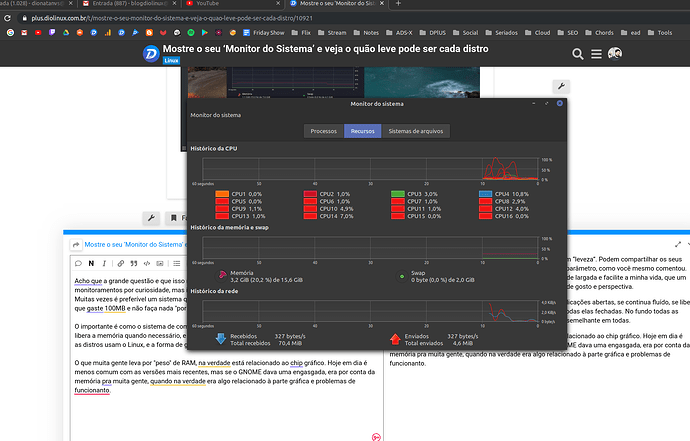Viewport: 690px width, 441px height.
Task: Select the Recursos tab in Monitor do sistema
Action: coord(363,131)
